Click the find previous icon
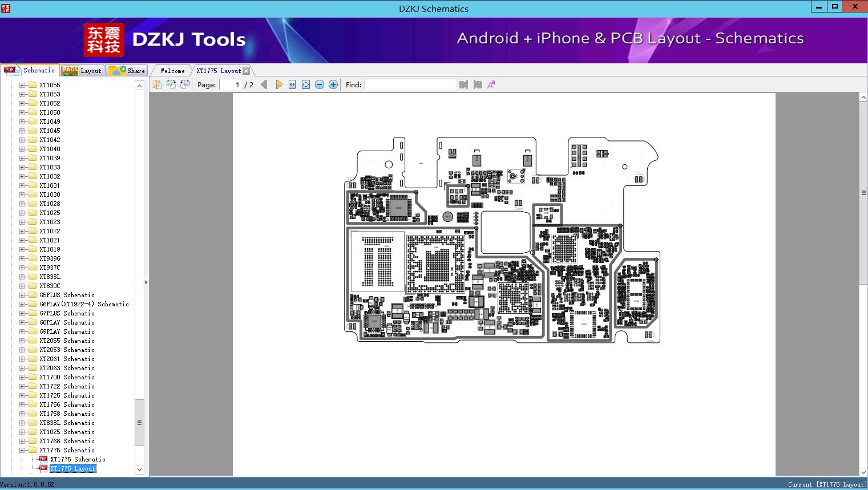The width and height of the screenshot is (868, 490). click(x=463, y=84)
